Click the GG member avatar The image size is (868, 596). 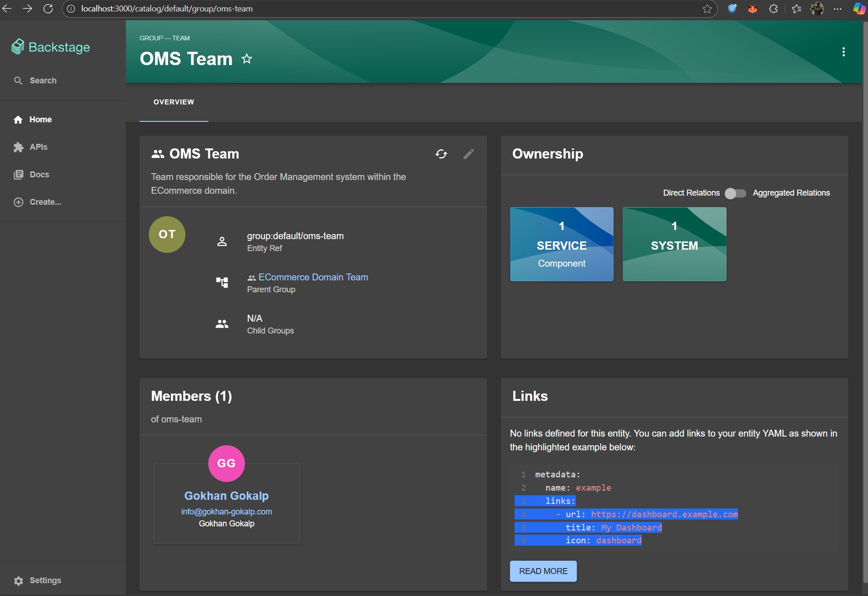click(x=227, y=464)
